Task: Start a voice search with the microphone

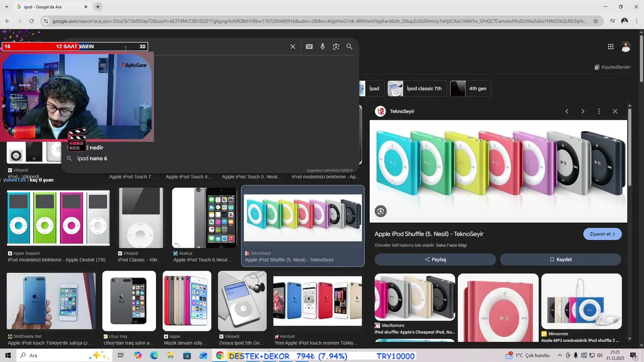Action: click(323, 47)
